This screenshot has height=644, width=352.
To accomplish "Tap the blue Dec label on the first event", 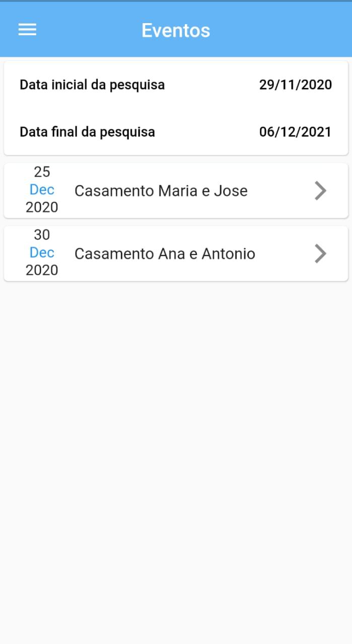I will [42, 190].
